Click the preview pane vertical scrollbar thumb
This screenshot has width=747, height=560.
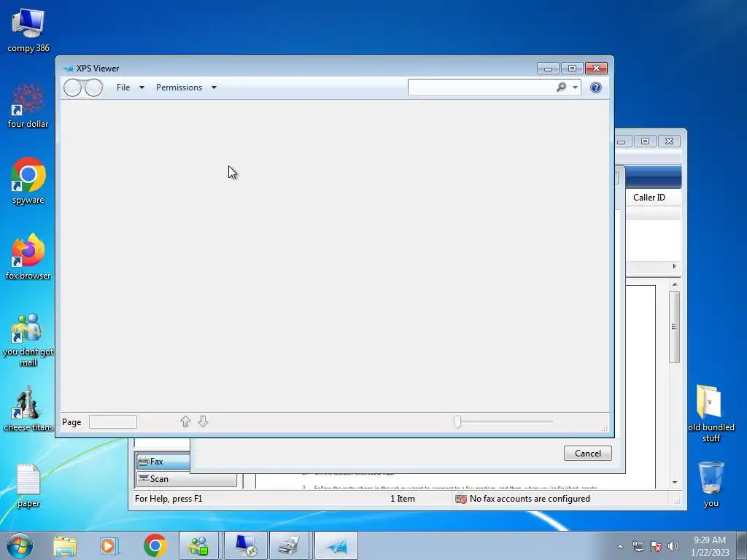point(674,327)
